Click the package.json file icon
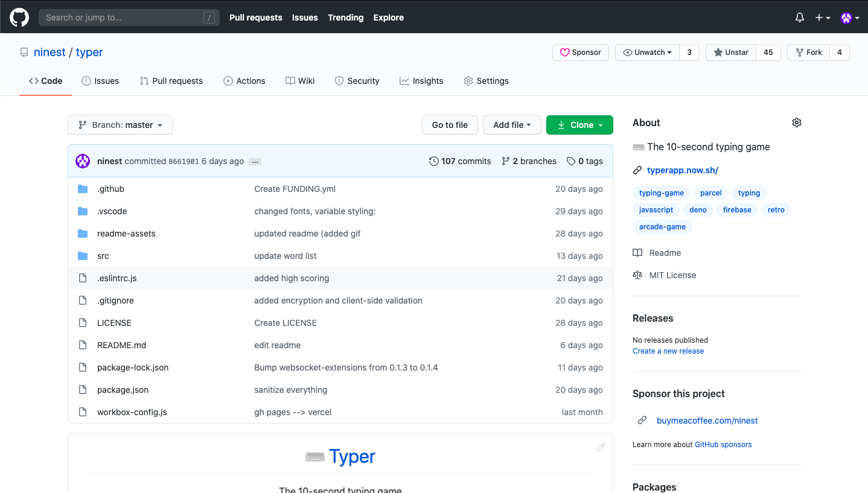Image resolution: width=868 pixels, height=493 pixels. pyautogui.click(x=83, y=390)
